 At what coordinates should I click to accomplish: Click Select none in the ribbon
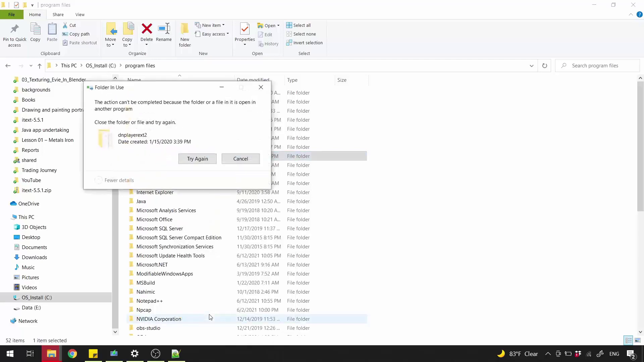point(301,34)
